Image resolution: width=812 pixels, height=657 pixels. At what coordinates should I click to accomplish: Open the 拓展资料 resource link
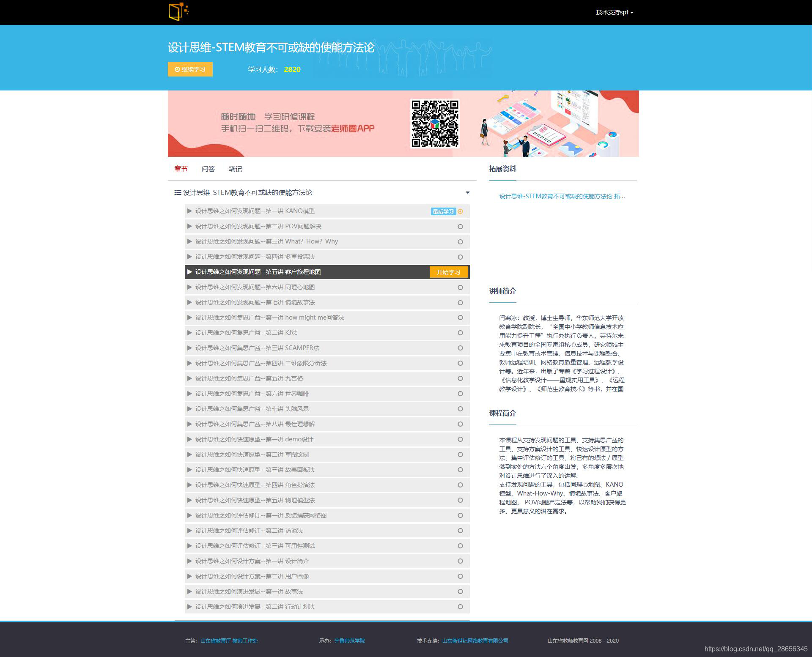562,196
